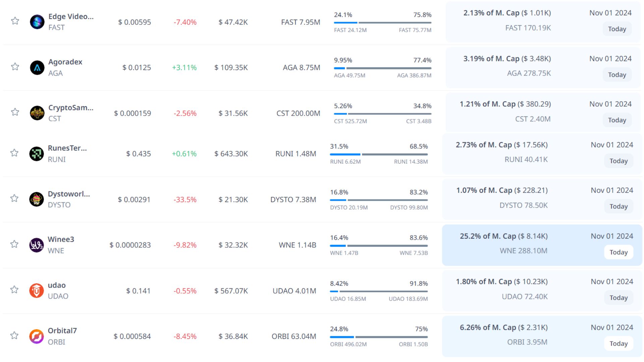Click the Today badge in Orbital7 row
644x362 pixels.
pos(619,344)
